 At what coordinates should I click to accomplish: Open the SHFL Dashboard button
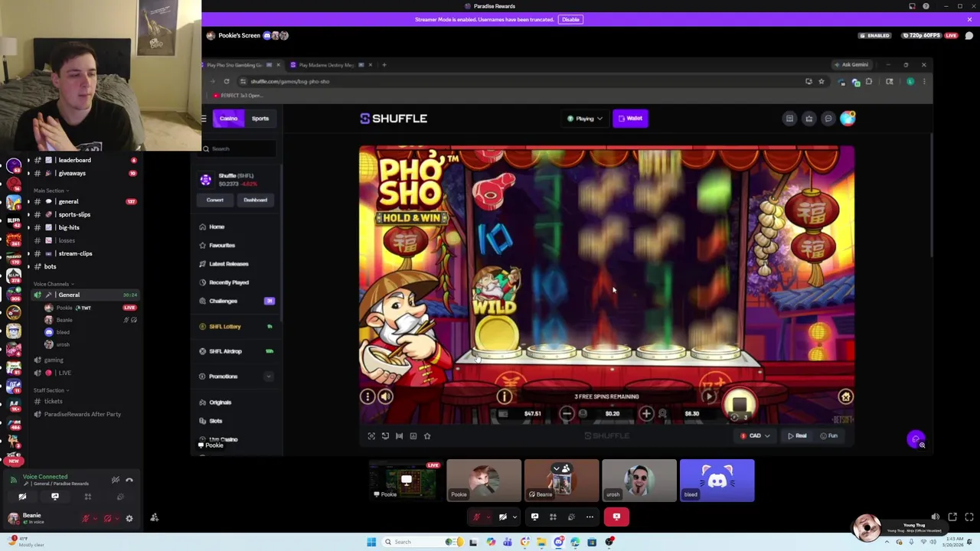click(255, 201)
